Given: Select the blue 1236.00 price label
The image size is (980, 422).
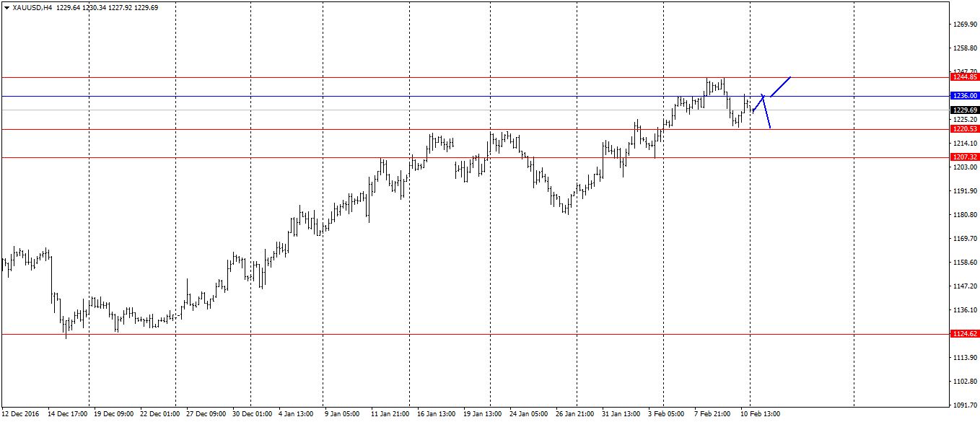Looking at the screenshot, I should click(964, 95).
